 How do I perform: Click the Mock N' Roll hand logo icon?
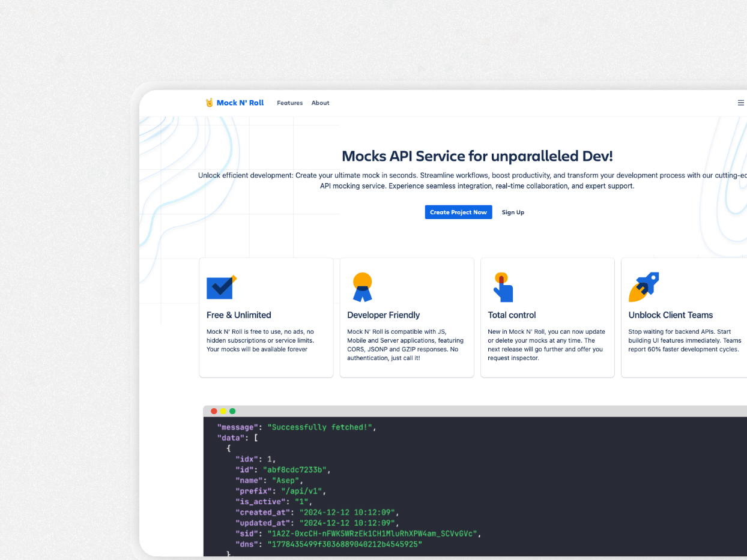pos(210,103)
